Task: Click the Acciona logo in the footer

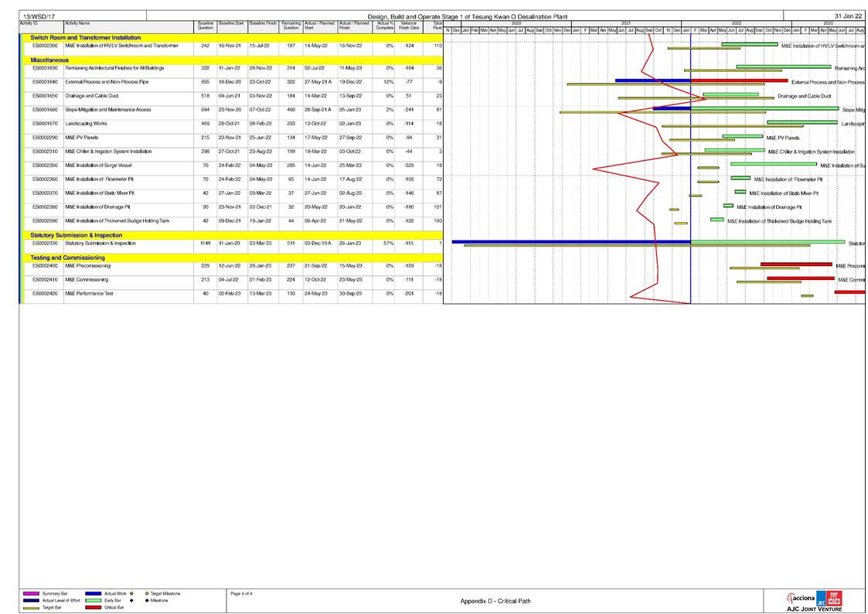Action: click(801, 598)
